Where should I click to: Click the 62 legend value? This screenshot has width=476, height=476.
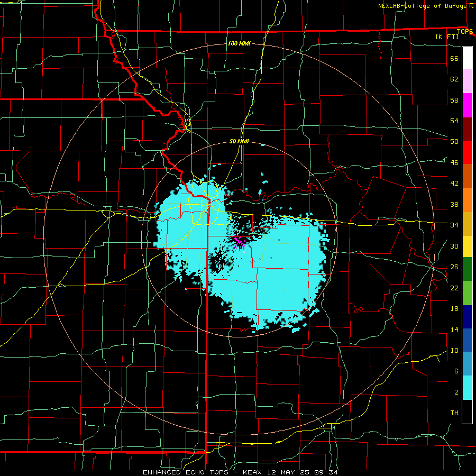454,79
